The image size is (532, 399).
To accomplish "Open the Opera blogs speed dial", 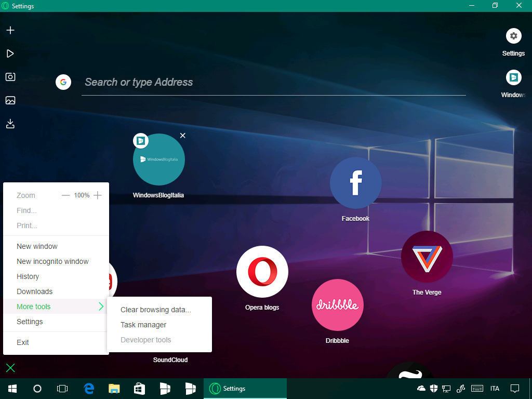I will click(x=262, y=272).
